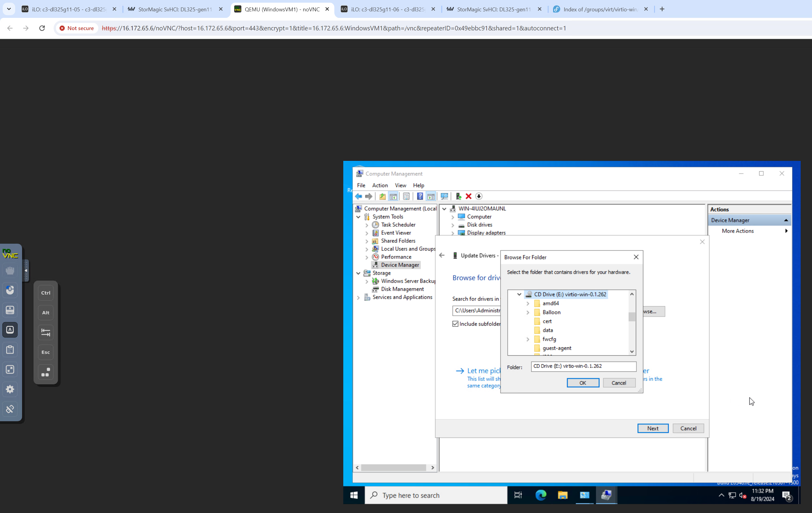This screenshot has height=513, width=812.
Task: Open the View menu
Action: click(x=400, y=185)
